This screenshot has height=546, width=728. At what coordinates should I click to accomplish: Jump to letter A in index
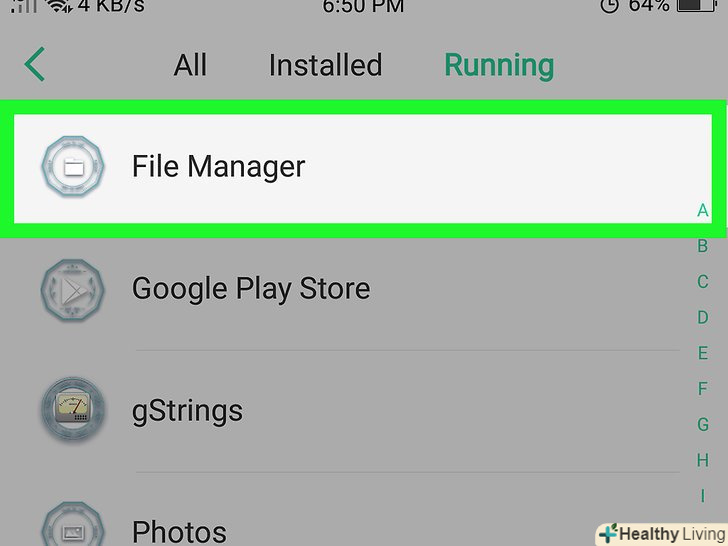point(703,210)
